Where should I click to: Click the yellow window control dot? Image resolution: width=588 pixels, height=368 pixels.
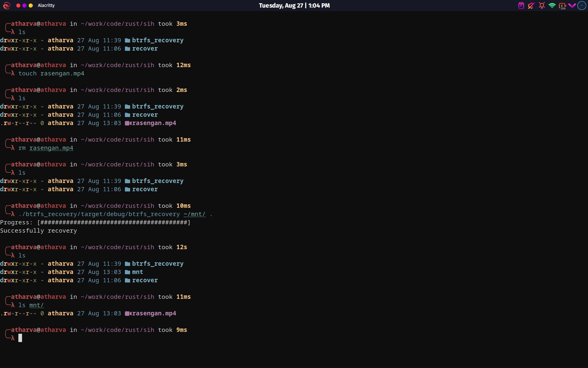(x=31, y=5)
